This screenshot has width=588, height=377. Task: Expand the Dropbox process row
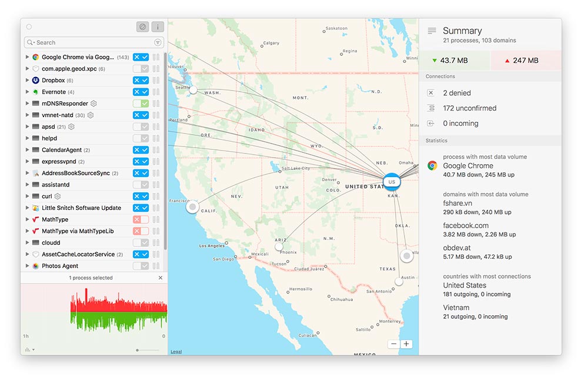click(27, 80)
